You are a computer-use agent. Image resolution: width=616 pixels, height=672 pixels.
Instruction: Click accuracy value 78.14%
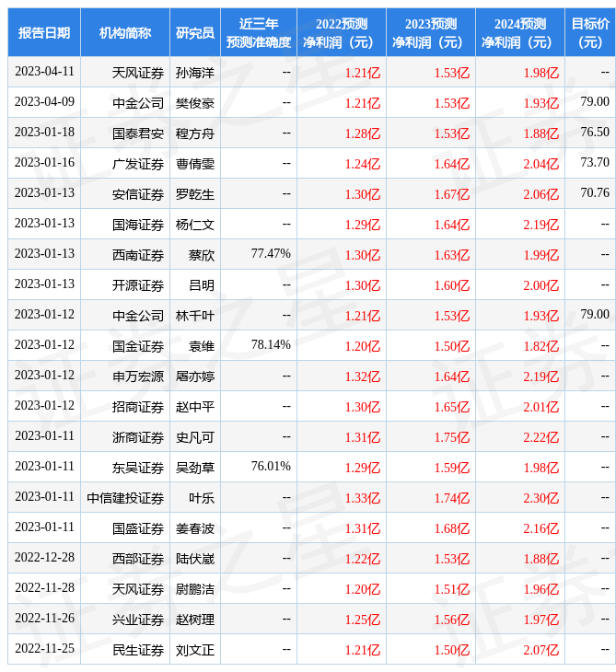271,345
